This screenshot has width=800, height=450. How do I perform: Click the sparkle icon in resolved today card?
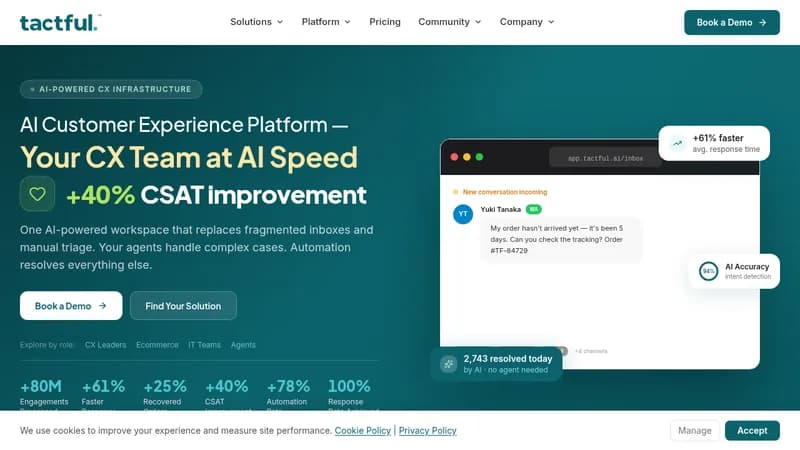(448, 364)
